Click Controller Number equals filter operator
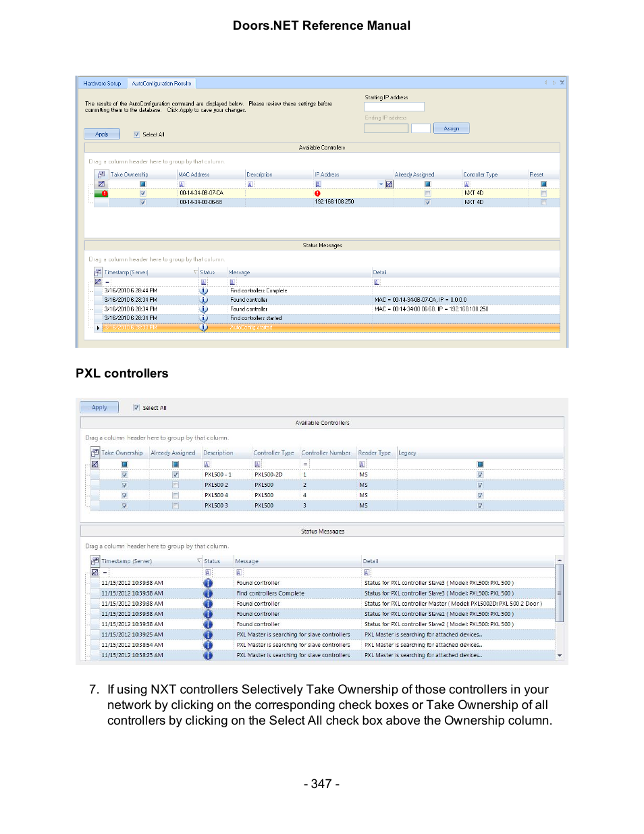644x834 pixels. (x=306, y=464)
